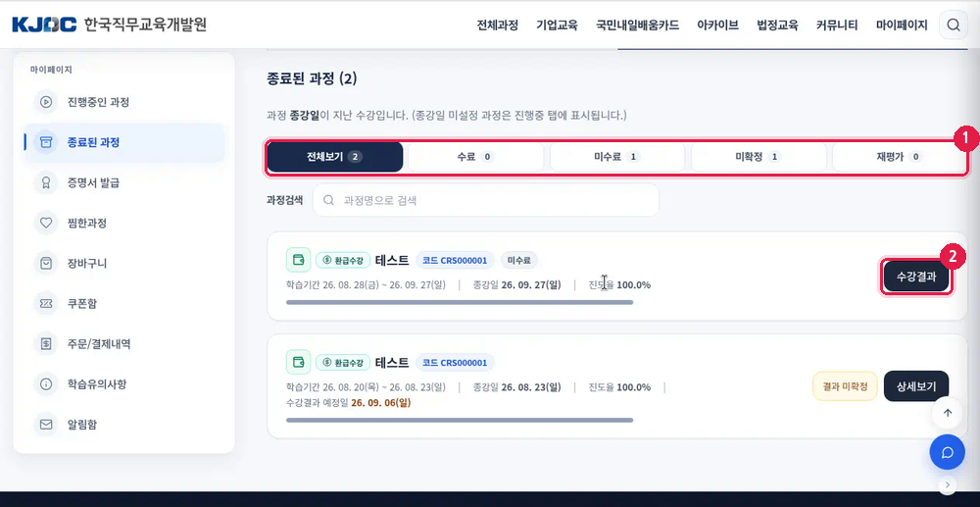
Task: Click 학습기간 26. 08. 20(목) date range
Action: click(366, 387)
